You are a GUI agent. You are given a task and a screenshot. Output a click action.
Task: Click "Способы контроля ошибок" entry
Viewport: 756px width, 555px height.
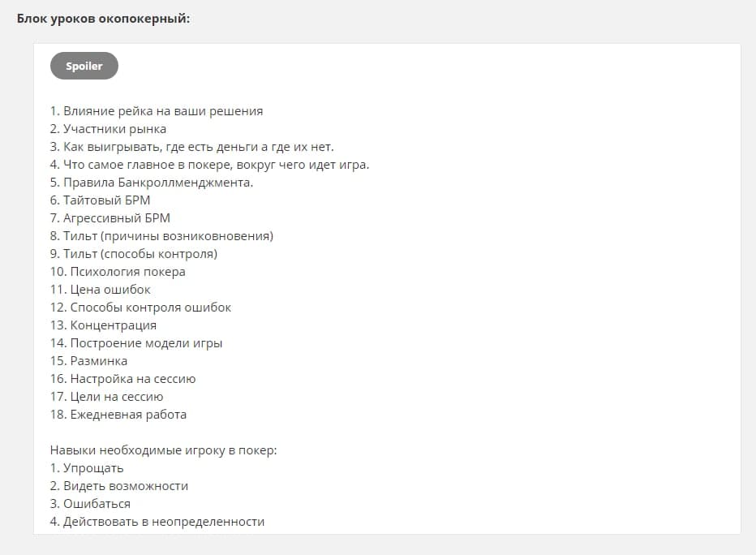[x=141, y=308]
